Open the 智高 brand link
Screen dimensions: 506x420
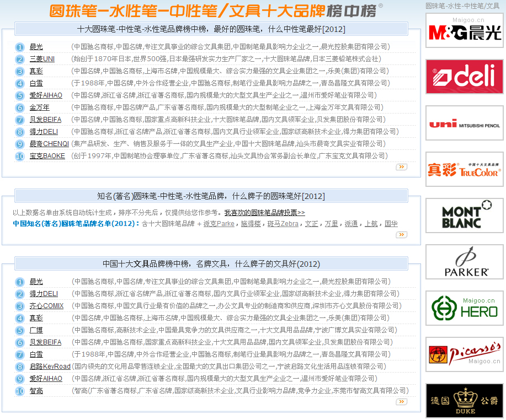pos(36,391)
